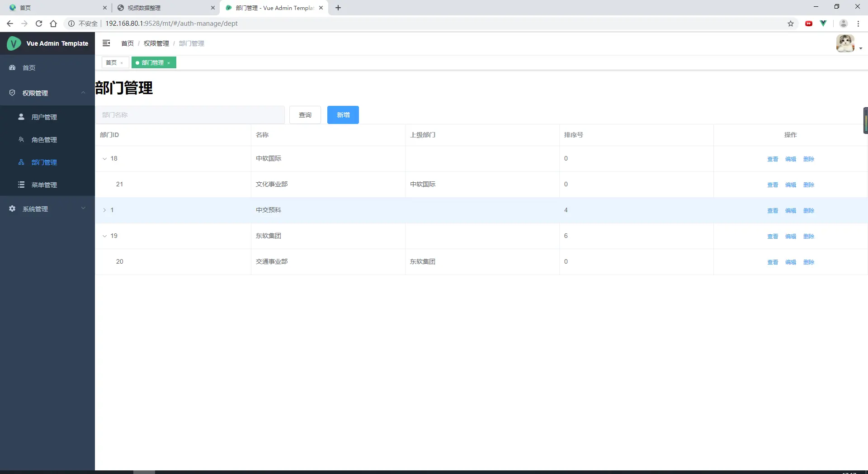Screen dimensions: 868x474
Task: Open the Vue devtools extension icon
Action: click(x=823, y=24)
